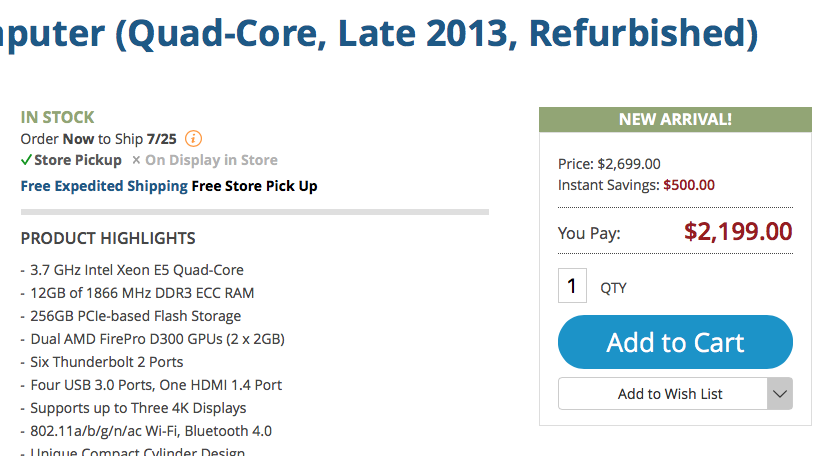
Task: Click the product title heading
Action: click(x=378, y=34)
